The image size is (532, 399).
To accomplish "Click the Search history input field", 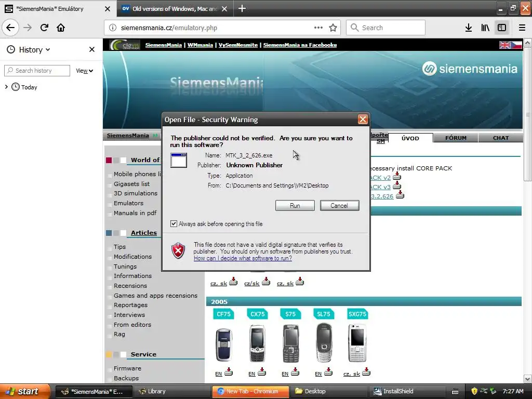I will (37, 71).
